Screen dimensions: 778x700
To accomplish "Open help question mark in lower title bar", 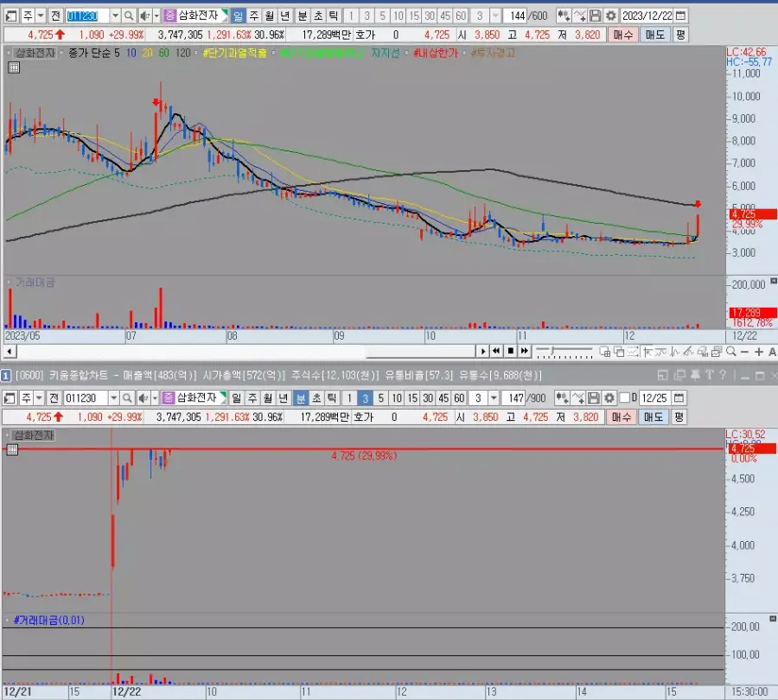I will (x=723, y=376).
